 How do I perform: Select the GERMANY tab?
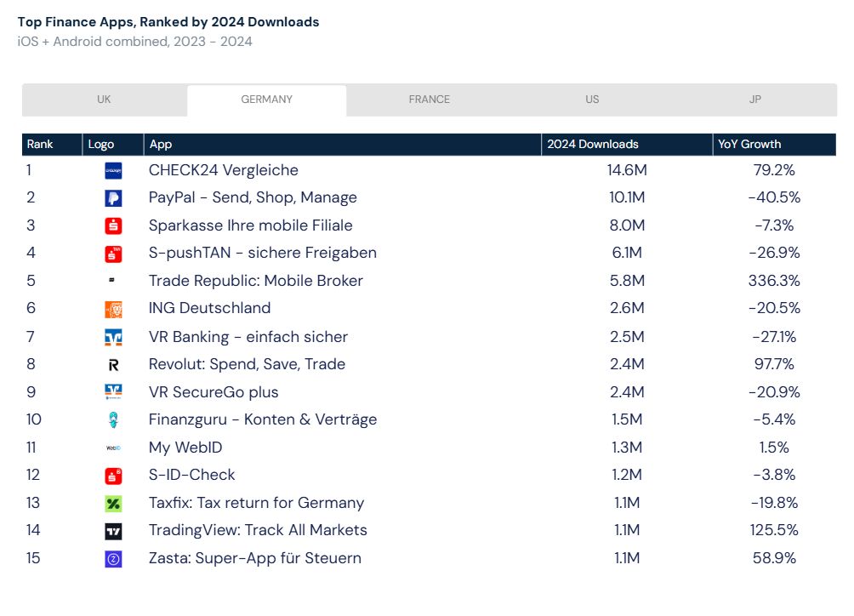pyautogui.click(x=267, y=100)
